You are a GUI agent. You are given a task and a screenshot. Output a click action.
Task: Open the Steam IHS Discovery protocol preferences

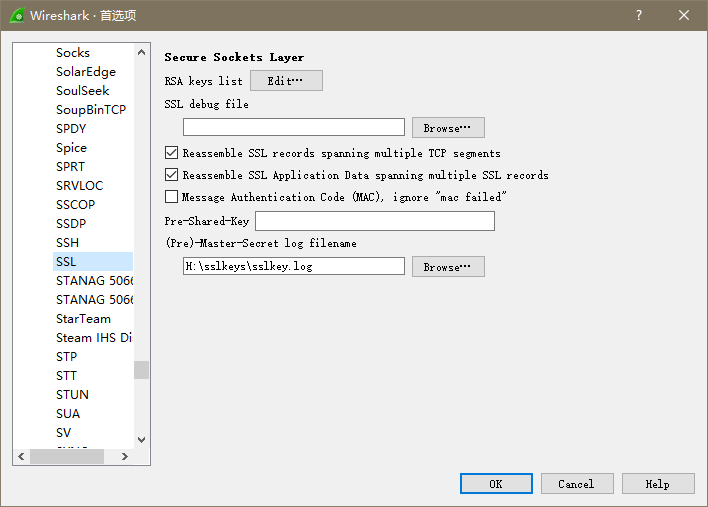93,338
